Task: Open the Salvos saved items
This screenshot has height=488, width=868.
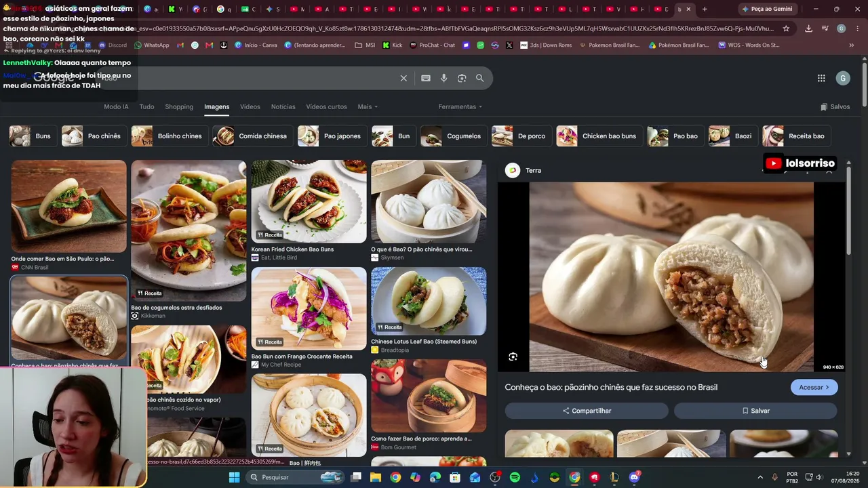Action: tap(835, 106)
